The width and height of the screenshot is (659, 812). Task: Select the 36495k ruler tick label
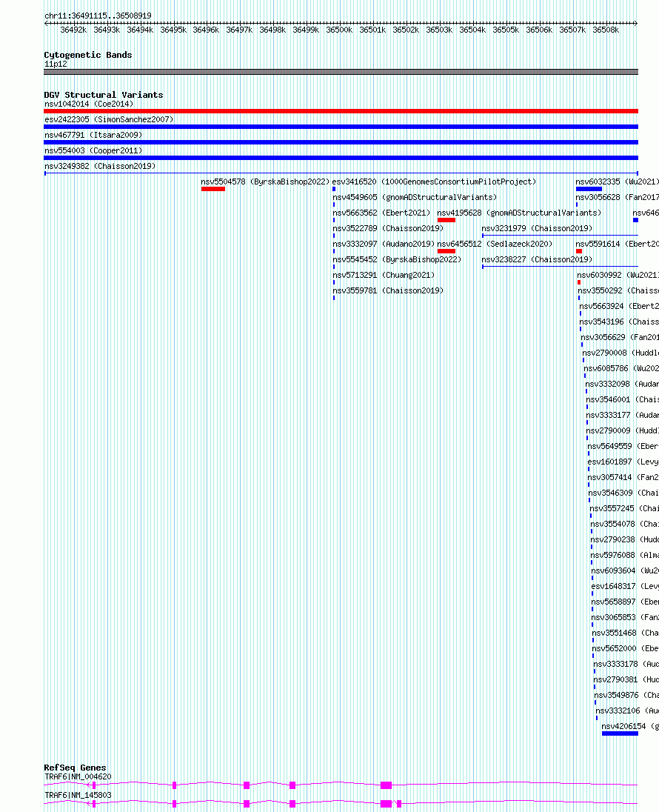click(x=173, y=30)
